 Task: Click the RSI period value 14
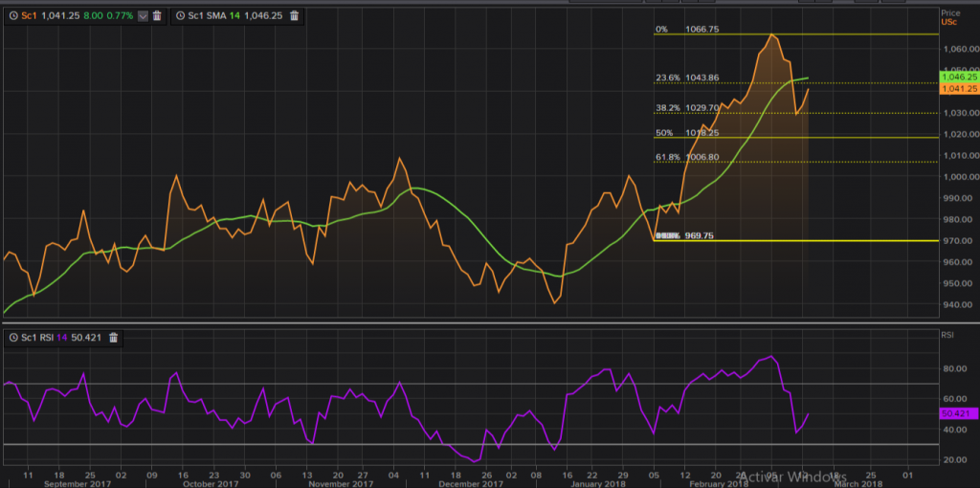(x=62, y=338)
